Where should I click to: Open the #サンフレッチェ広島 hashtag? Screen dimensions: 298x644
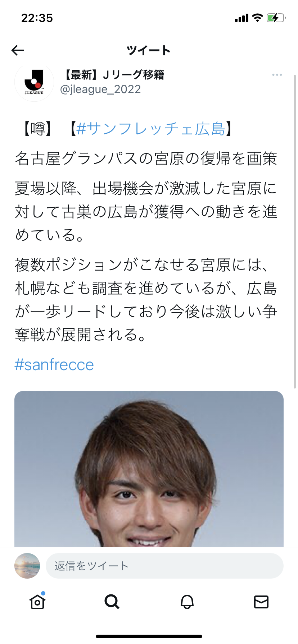point(151,129)
